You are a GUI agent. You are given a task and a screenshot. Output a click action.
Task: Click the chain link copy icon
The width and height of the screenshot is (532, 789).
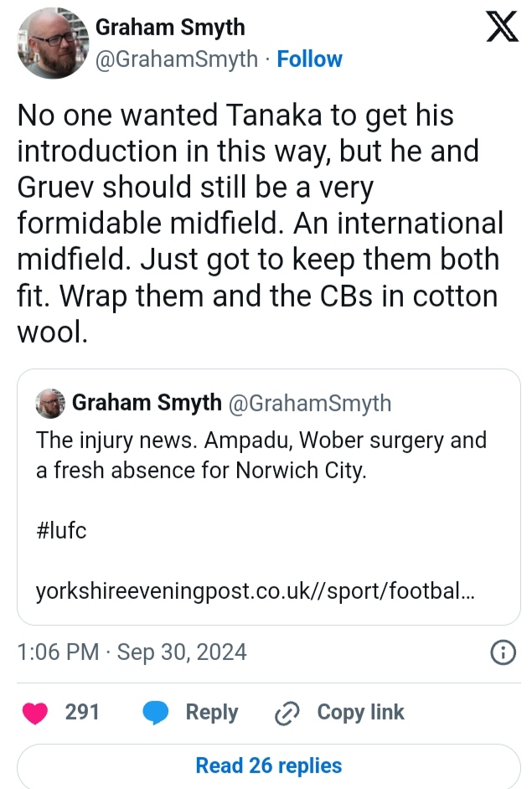coord(287,713)
